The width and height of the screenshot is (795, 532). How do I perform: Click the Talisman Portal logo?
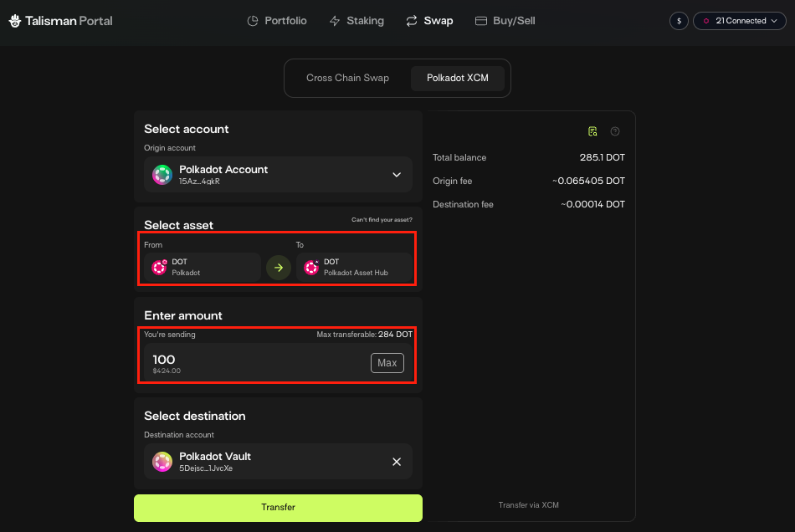[61, 21]
